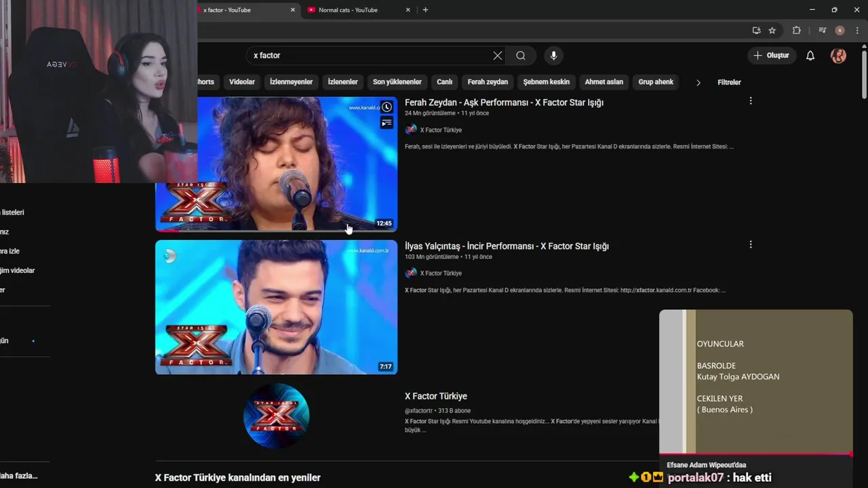Click X Factor Türkiye channel icon under İlyas Yalçıntaş
Image resolution: width=868 pixels, height=488 pixels.
(411, 273)
